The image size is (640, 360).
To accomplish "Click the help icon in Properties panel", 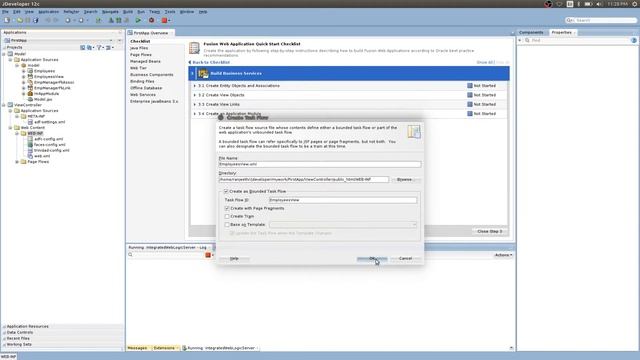I will pos(633,40).
